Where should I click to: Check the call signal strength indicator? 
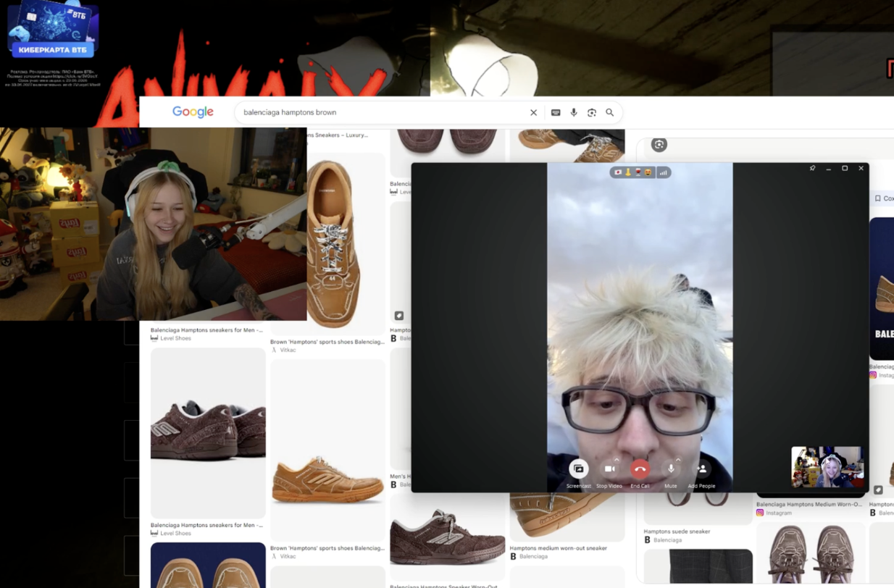[664, 172]
